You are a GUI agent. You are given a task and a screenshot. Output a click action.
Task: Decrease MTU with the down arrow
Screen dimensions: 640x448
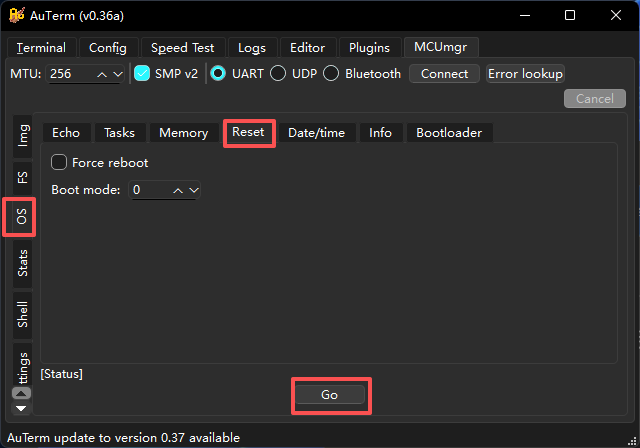[x=118, y=74]
